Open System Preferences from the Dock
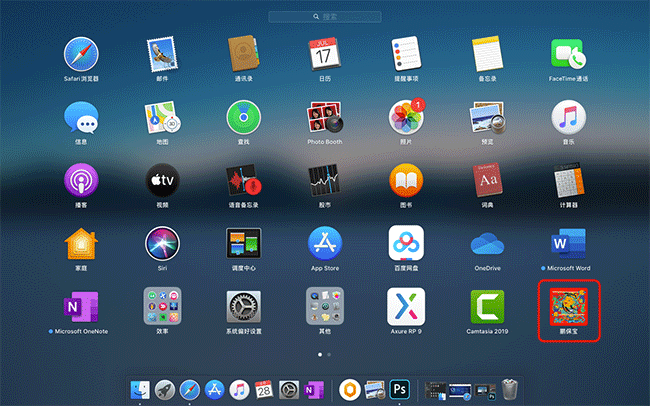 point(289,390)
